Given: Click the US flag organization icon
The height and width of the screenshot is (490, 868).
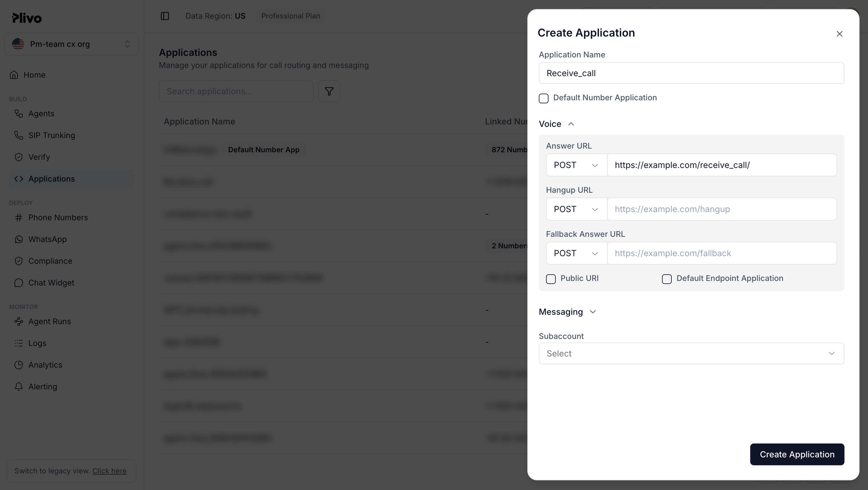Looking at the screenshot, I should [18, 44].
